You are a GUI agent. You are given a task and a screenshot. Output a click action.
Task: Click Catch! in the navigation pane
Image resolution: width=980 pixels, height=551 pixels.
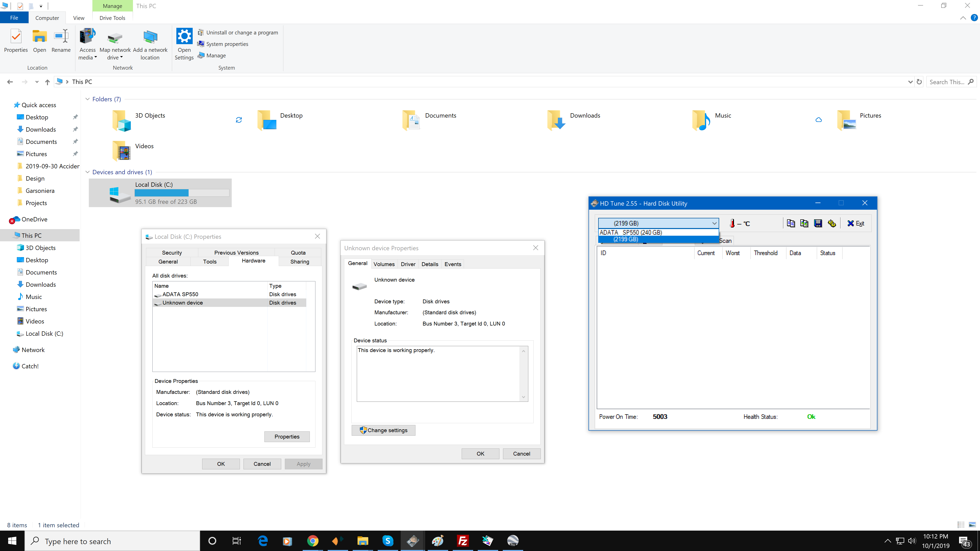[x=30, y=366]
